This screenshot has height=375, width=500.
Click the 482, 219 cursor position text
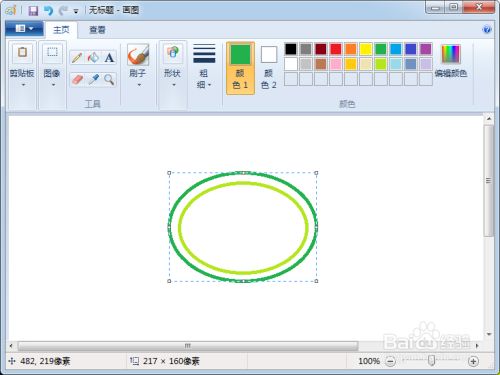45,361
